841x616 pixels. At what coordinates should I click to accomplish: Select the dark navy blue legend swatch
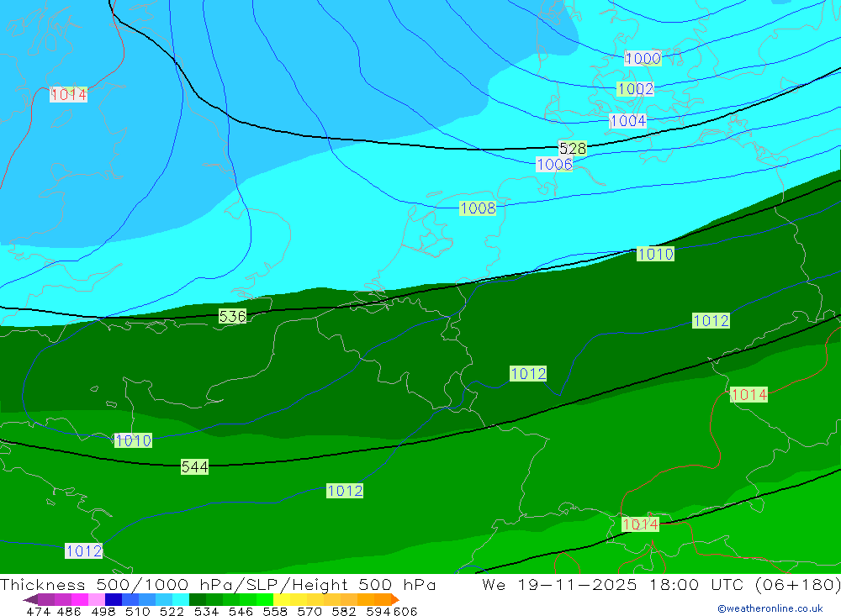pos(112,599)
